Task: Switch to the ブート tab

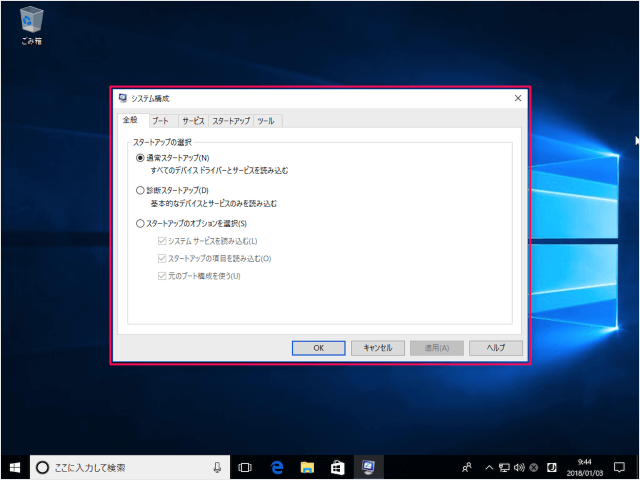Action: pos(161,121)
